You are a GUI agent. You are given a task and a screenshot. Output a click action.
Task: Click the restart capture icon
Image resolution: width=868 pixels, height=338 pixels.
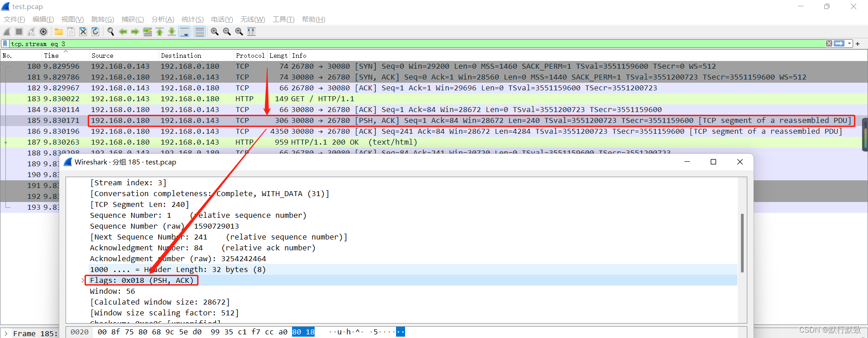pyautogui.click(x=31, y=32)
